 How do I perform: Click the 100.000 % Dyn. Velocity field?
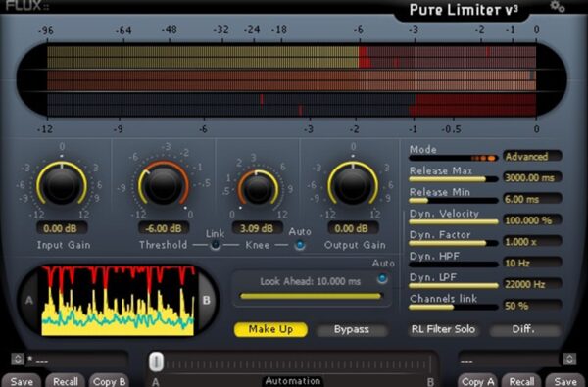532,220
